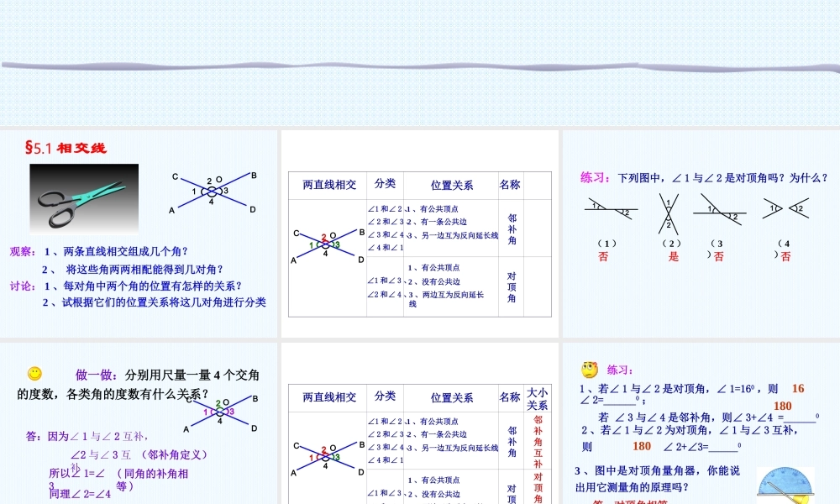
Task: Click the red answer 否 under figure (1)
Action: tap(603, 256)
